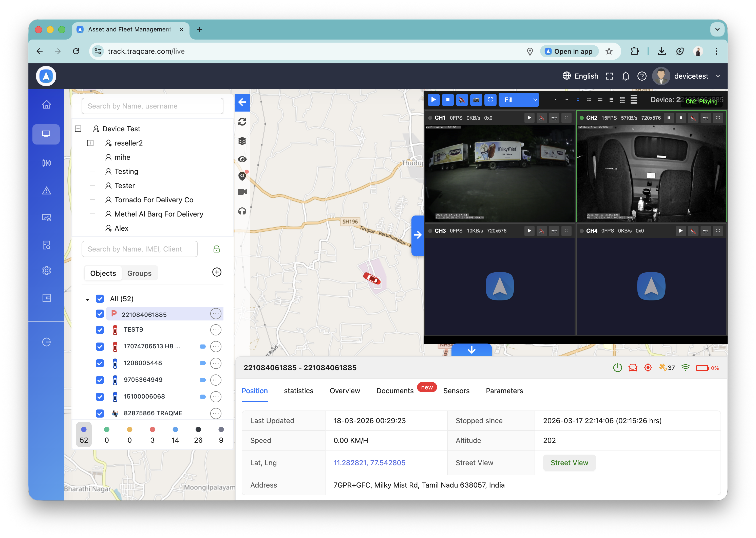The height and width of the screenshot is (538, 756).
Task: Click the location pin map tool
Action: (242, 176)
